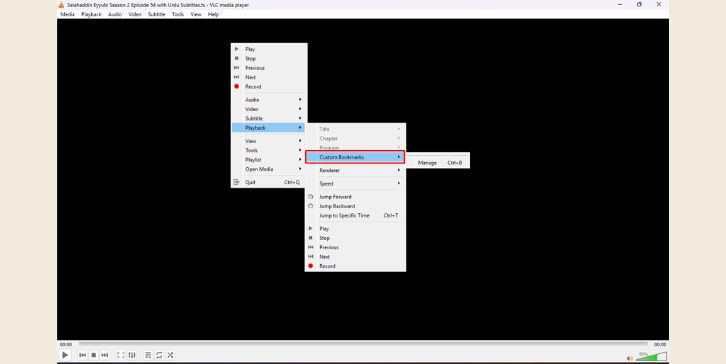Toggle the loop/repeat icon in the bottom bar
The width and height of the screenshot is (726, 364).
159,355
